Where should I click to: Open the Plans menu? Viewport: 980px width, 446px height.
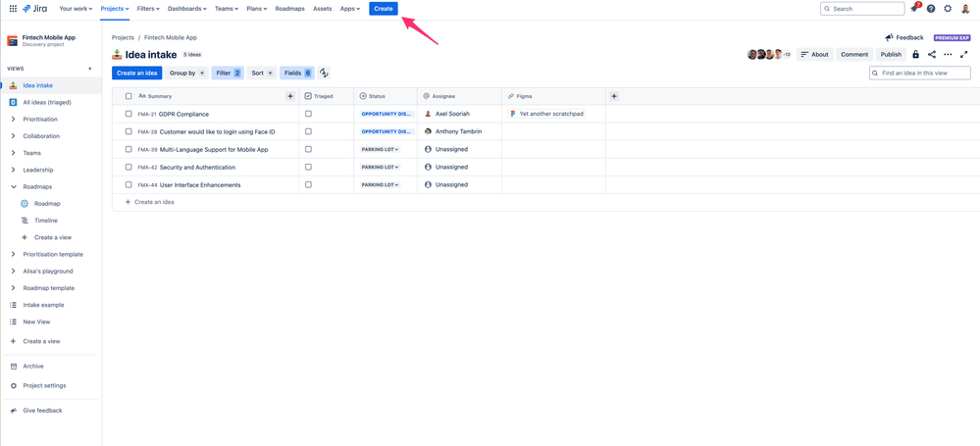tap(257, 9)
